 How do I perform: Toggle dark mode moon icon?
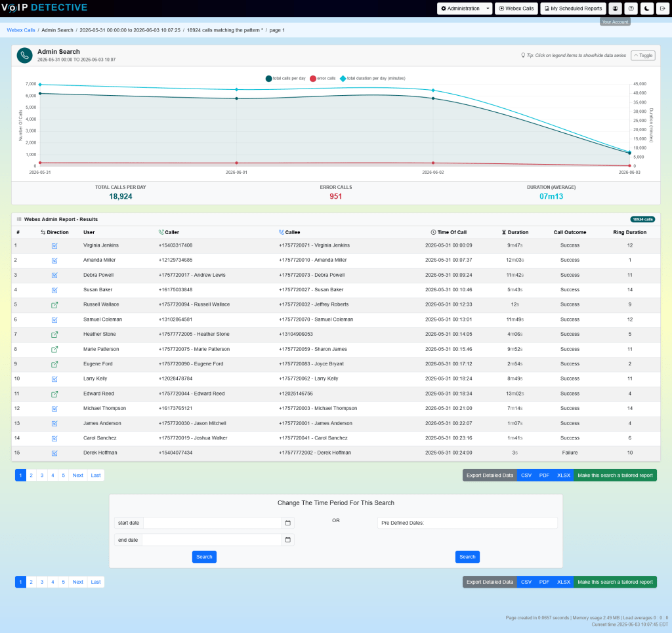coord(646,9)
